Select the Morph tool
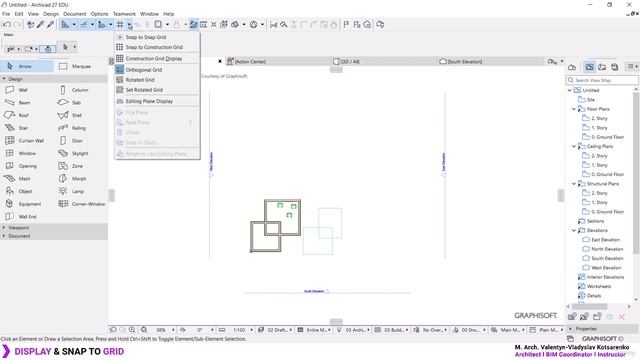 79,178
